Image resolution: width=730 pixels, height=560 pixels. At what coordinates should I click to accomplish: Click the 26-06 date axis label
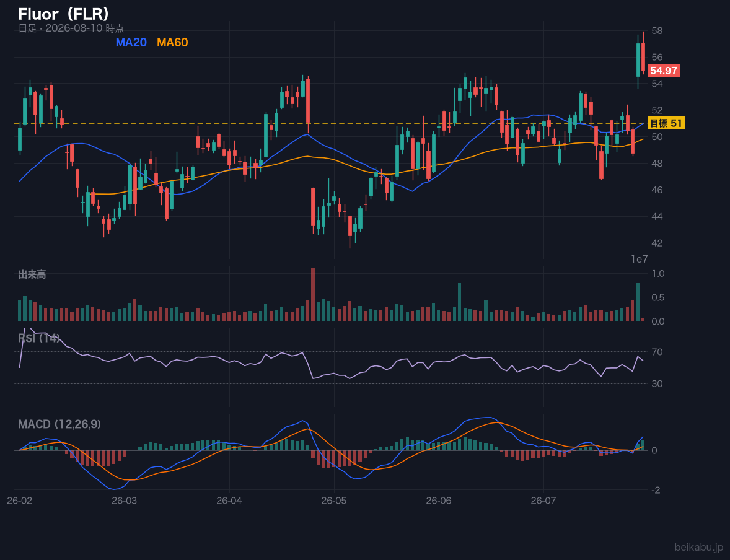click(439, 501)
